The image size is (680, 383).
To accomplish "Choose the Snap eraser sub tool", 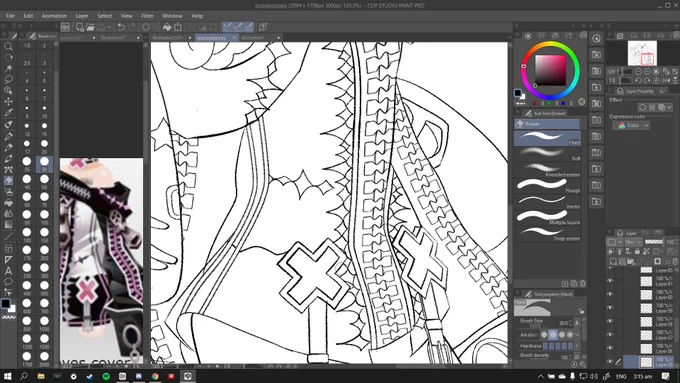I will [x=547, y=233].
